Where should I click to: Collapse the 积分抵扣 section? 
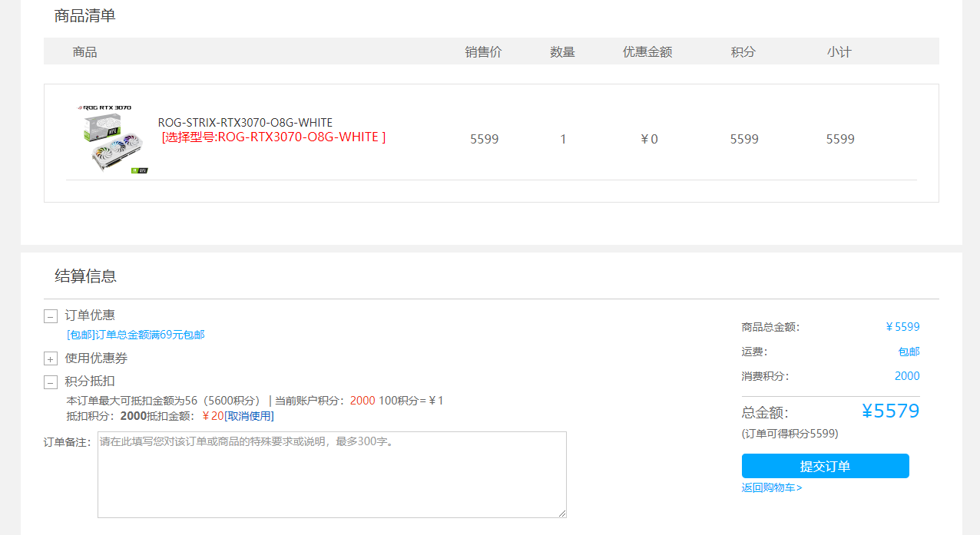[51, 382]
